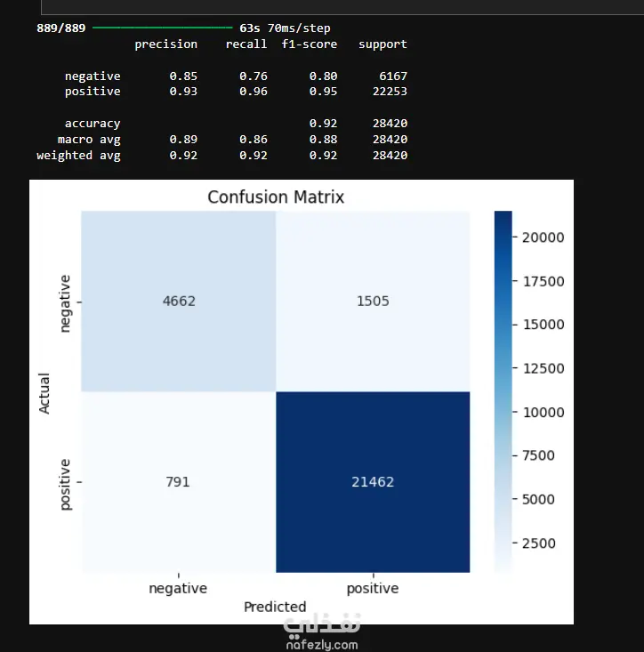Click the 'f1-score' column header
This screenshot has height=652, width=644.
pyautogui.click(x=310, y=44)
